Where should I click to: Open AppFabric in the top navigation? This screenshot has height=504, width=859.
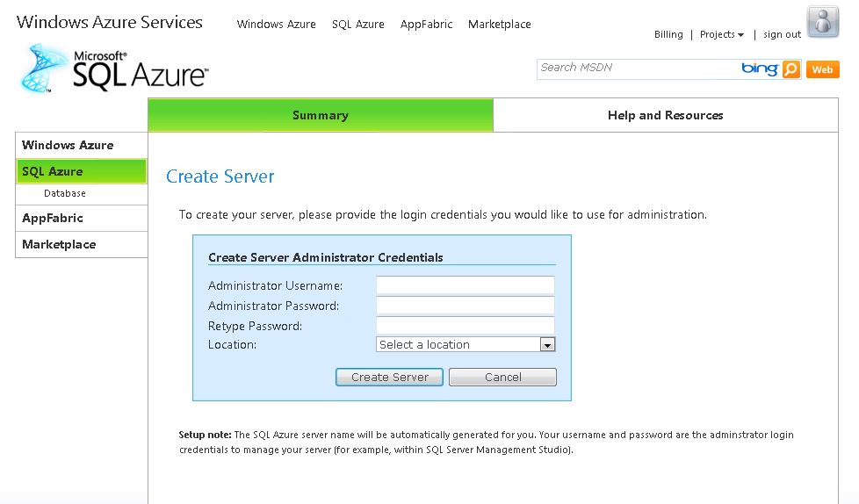[x=426, y=24]
